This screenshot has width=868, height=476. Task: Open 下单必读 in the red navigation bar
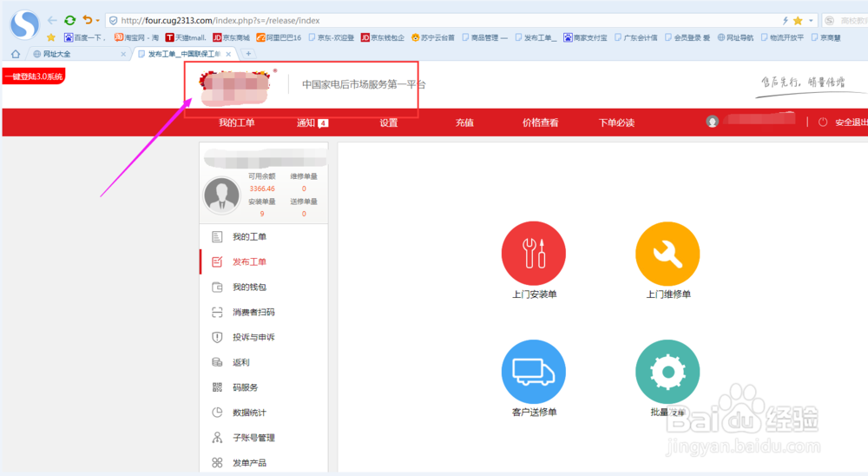[616, 122]
